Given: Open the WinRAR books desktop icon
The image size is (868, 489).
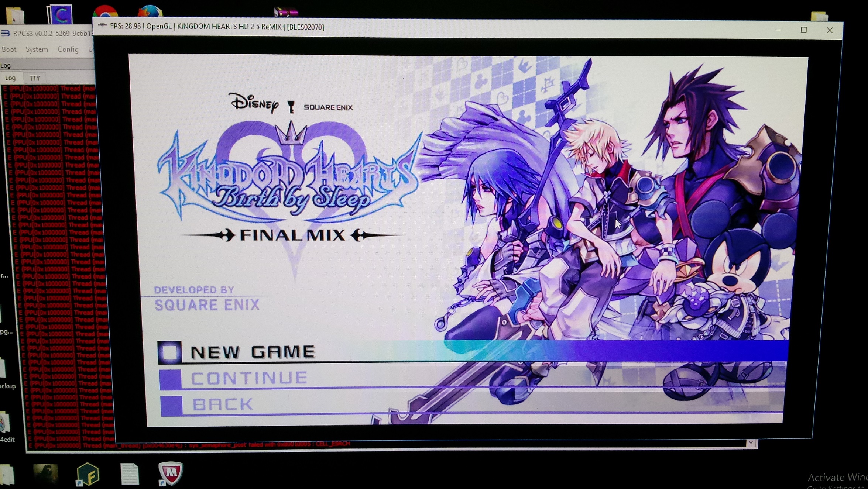Looking at the screenshot, I should point(286,13).
